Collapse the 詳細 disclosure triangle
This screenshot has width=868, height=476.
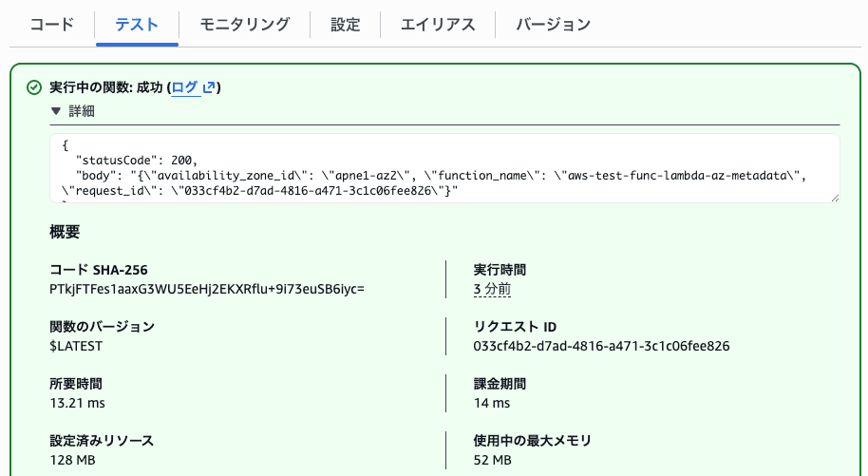coord(55,111)
